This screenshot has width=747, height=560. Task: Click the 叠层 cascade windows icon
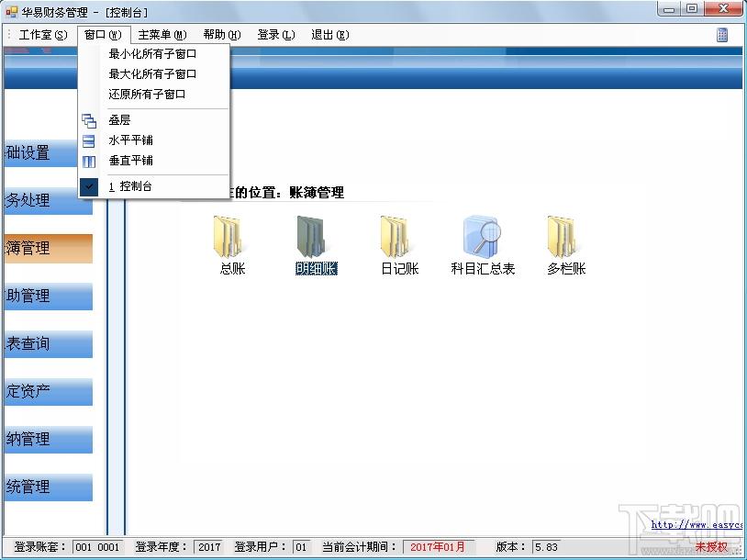pyautogui.click(x=89, y=120)
